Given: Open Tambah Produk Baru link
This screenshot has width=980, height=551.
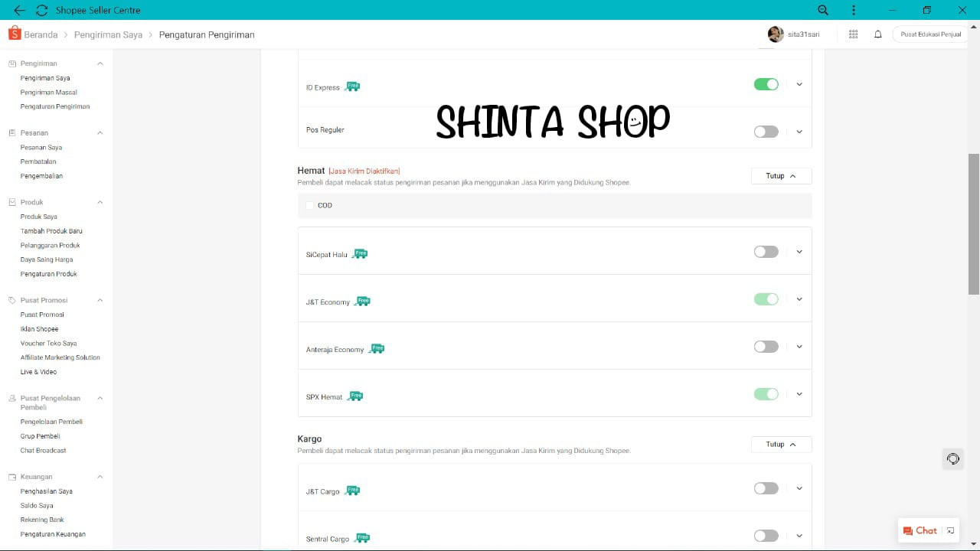Looking at the screenshot, I should 51,231.
